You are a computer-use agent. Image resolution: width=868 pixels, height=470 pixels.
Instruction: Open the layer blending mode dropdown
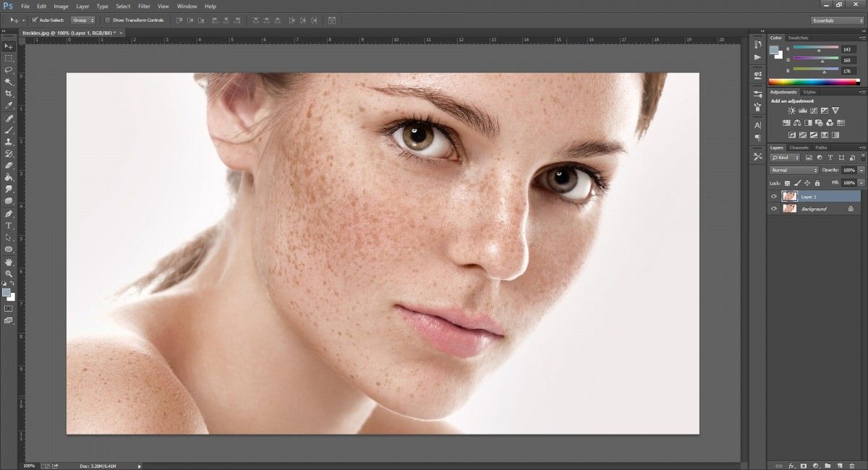pyautogui.click(x=793, y=170)
